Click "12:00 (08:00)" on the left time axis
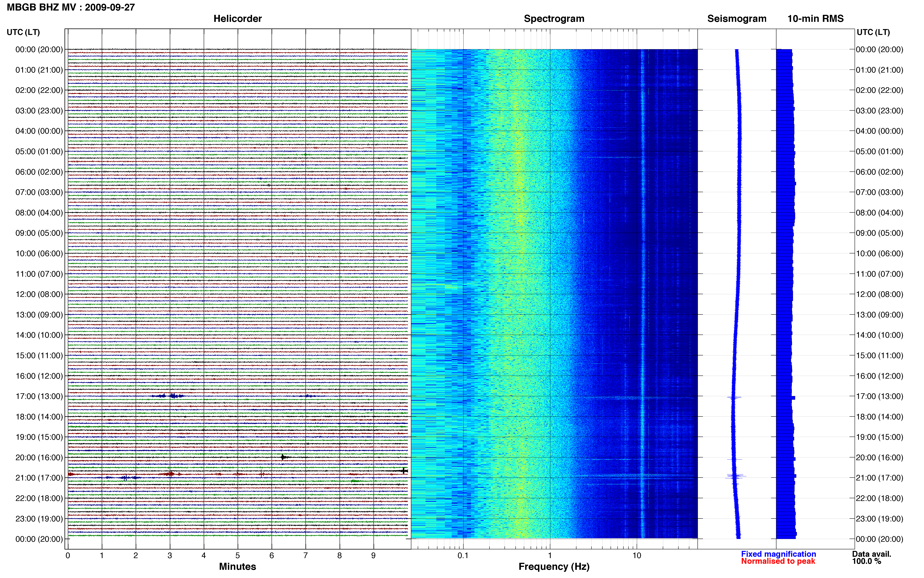 39,294
